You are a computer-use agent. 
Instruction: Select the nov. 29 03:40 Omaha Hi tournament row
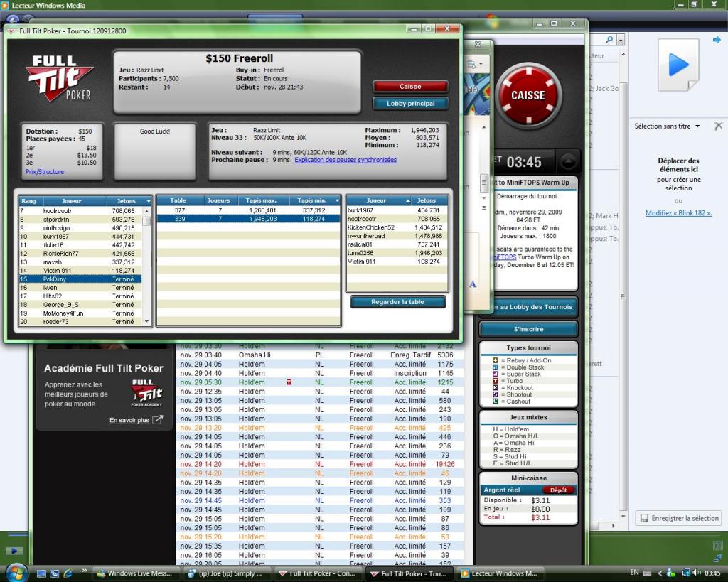click(319, 355)
